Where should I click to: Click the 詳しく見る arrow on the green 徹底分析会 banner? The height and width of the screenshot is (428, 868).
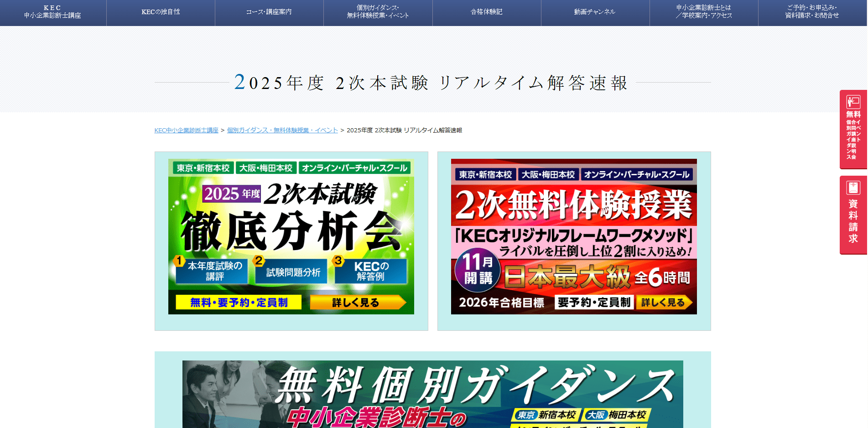click(x=357, y=303)
